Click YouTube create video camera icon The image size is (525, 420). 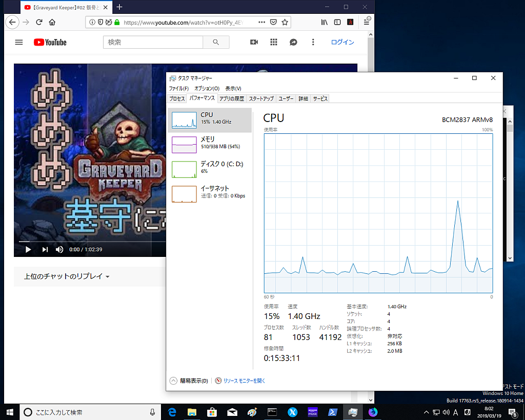[254, 42]
